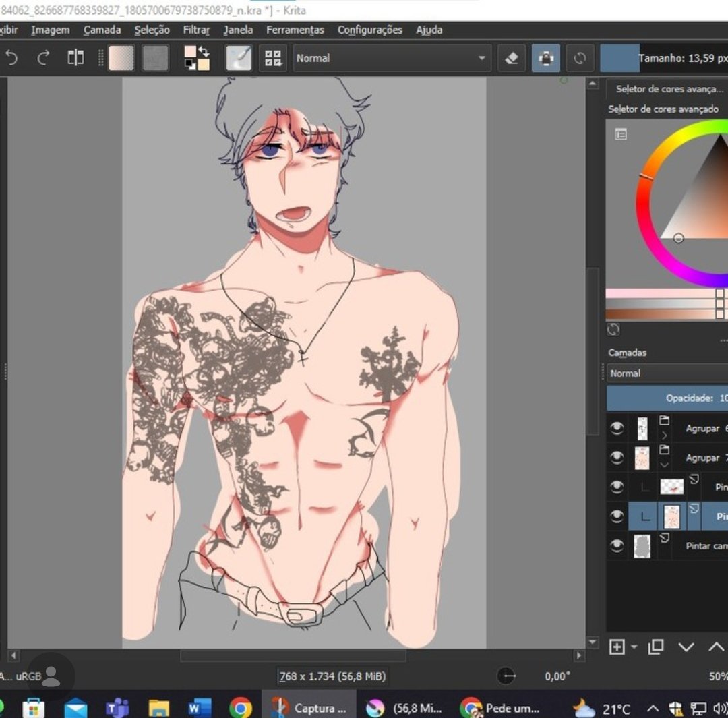The image size is (728, 718).
Task: Reload the original brush preset
Action: [580, 58]
